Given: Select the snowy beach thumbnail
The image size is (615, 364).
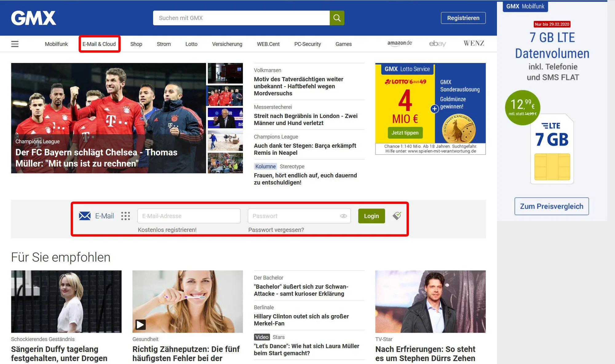Looking at the screenshot, I should (225, 141).
